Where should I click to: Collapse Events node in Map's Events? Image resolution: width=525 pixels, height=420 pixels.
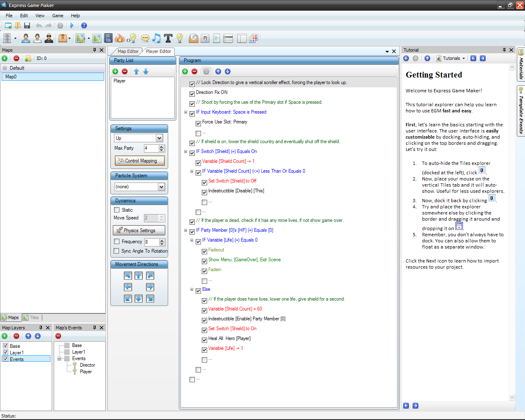(x=59, y=358)
